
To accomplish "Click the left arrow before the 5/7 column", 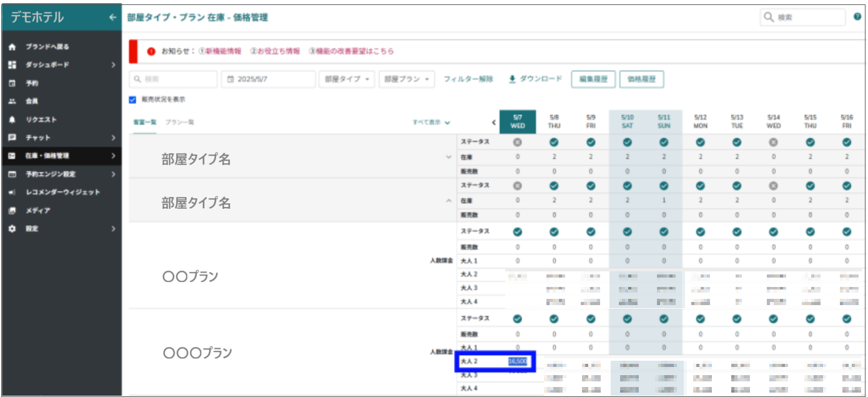I will (x=494, y=123).
